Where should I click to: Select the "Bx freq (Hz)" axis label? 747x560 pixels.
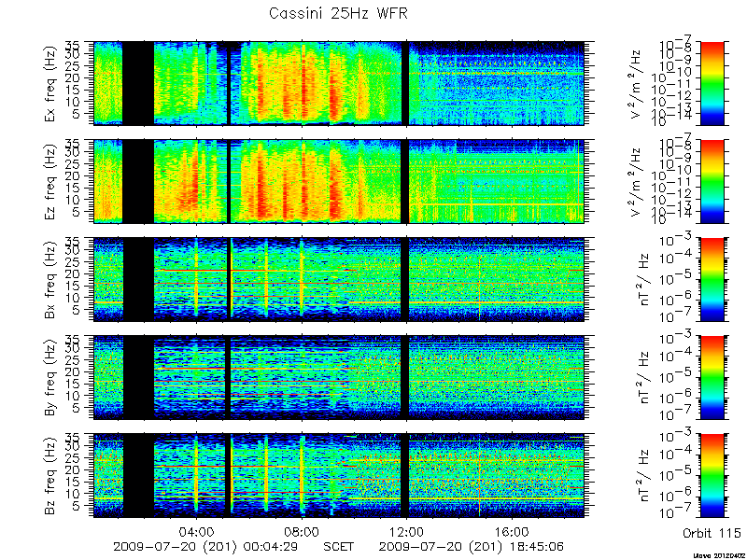pyautogui.click(x=50, y=279)
